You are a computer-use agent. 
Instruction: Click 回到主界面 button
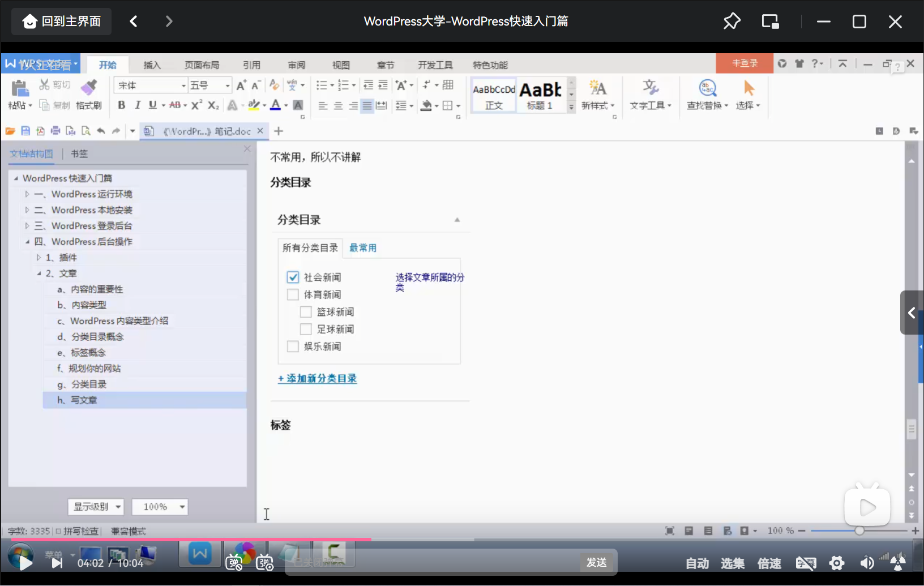click(62, 22)
